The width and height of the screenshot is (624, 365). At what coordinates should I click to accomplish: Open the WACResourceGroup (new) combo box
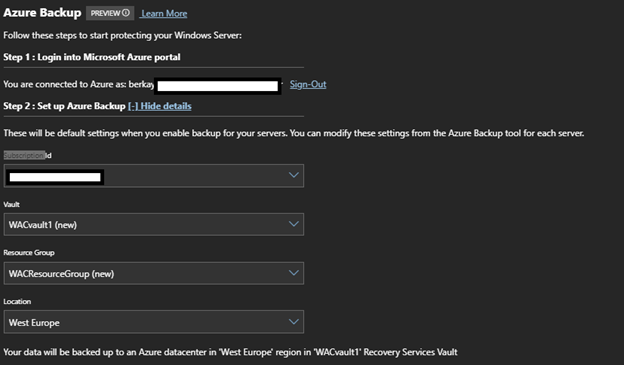(x=154, y=273)
